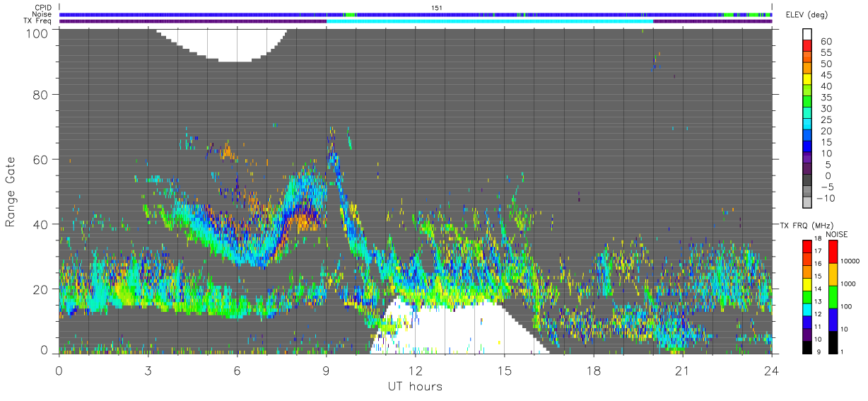The height and width of the screenshot is (401, 868).
Task: Click the '55' label on ELEV legend
Action: pyautogui.click(x=825, y=52)
